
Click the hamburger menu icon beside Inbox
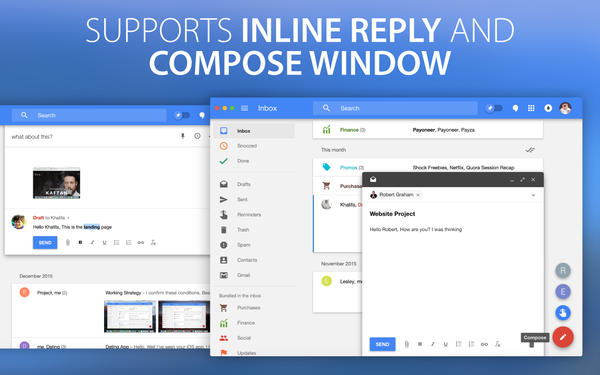pos(245,108)
